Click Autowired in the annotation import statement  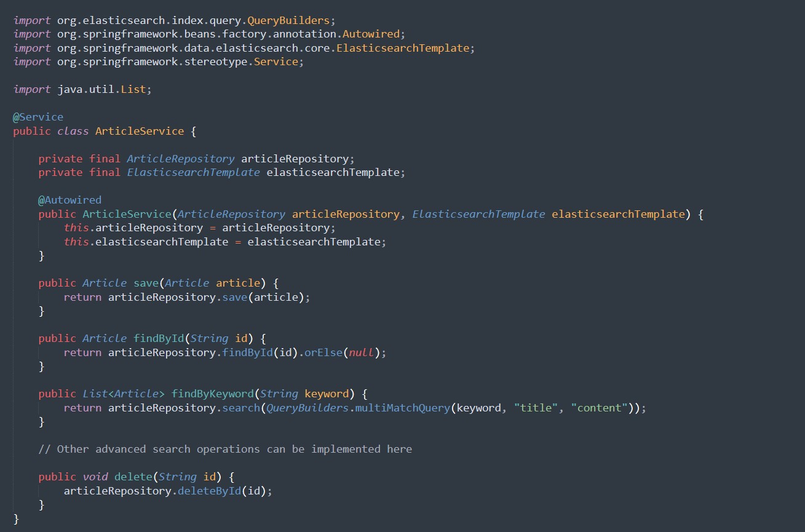[x=374, y=34]
